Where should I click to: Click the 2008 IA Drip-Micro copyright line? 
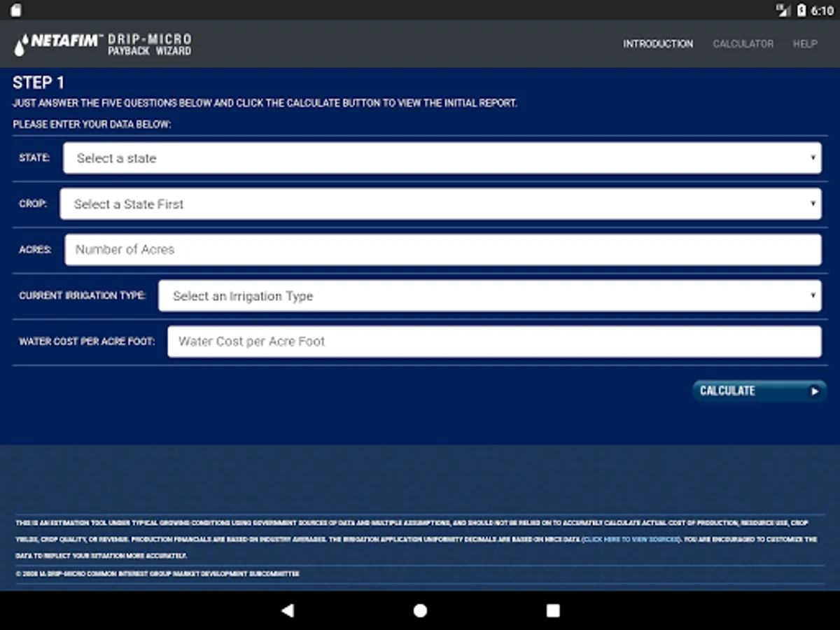click(157, 573)
